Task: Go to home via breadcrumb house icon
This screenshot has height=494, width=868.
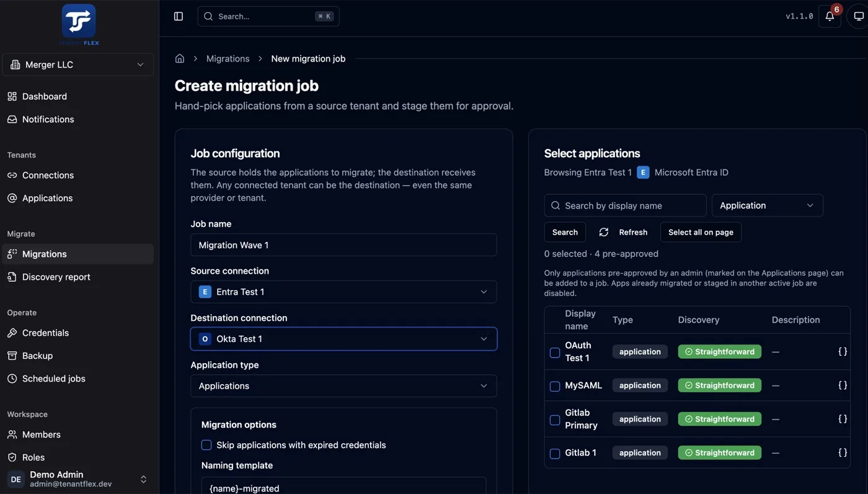Action: click(x=180, y=58)
